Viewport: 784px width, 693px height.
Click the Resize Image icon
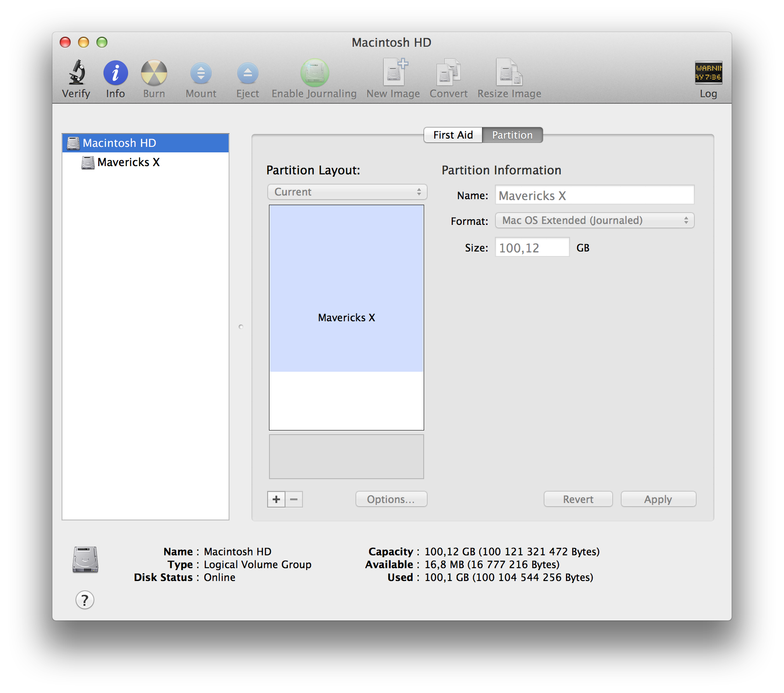(509, 72)
